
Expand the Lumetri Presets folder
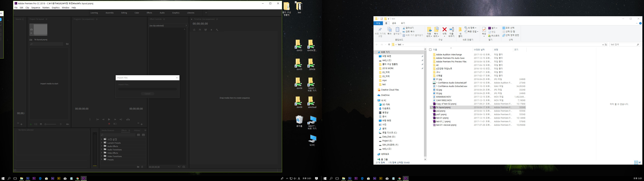[101, 143]
